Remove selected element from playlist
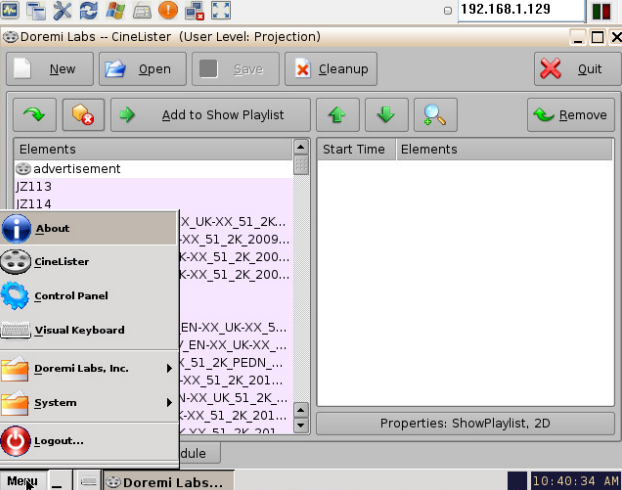622x490 pixels. [571, 115]
